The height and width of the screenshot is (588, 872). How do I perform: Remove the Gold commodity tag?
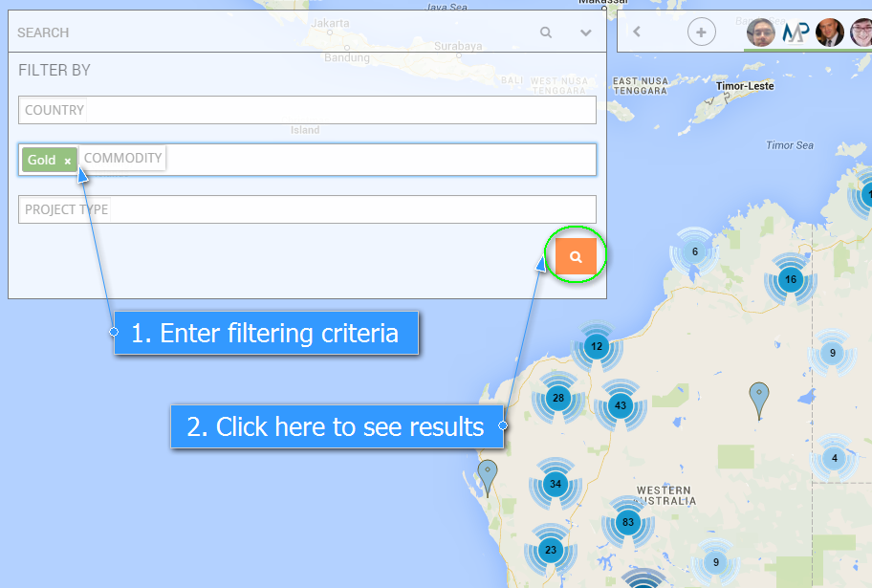pos(67,161)
